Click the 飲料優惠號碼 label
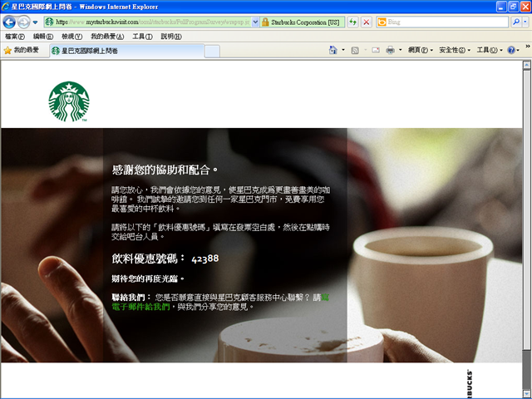532x399 pixels. (x=148, y=259)
